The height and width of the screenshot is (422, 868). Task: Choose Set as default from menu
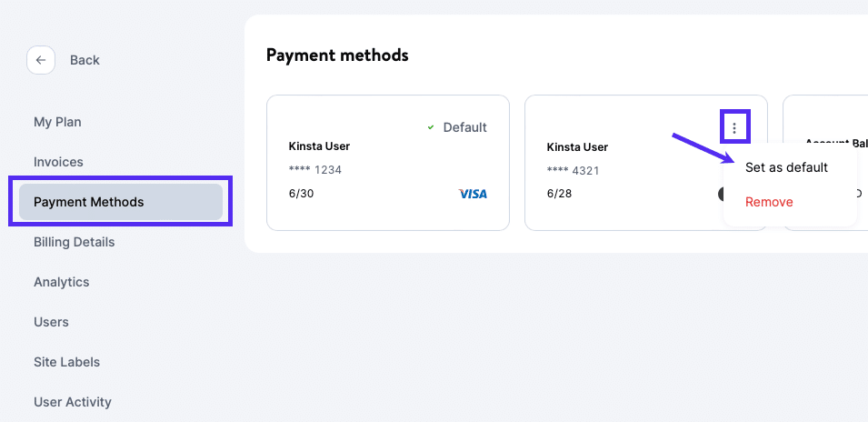pos(786,167)
